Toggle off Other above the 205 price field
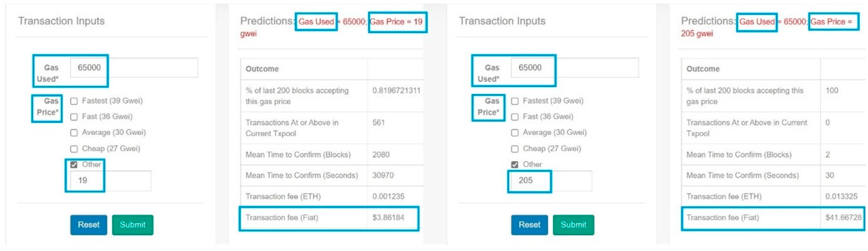Screen dimensions: 868x251 click(x=515, y=165)
